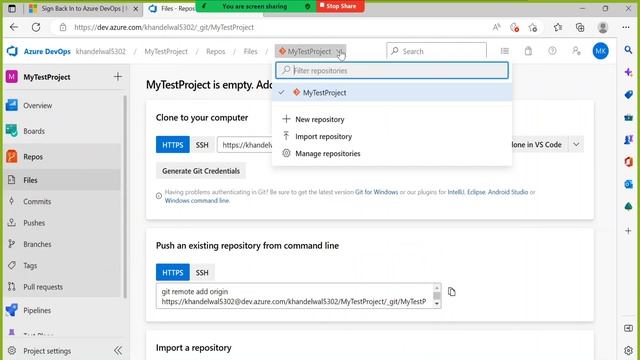Open the work items list icon in header
The height and width of the screenshot is (360, 640).
coord(505,51)
